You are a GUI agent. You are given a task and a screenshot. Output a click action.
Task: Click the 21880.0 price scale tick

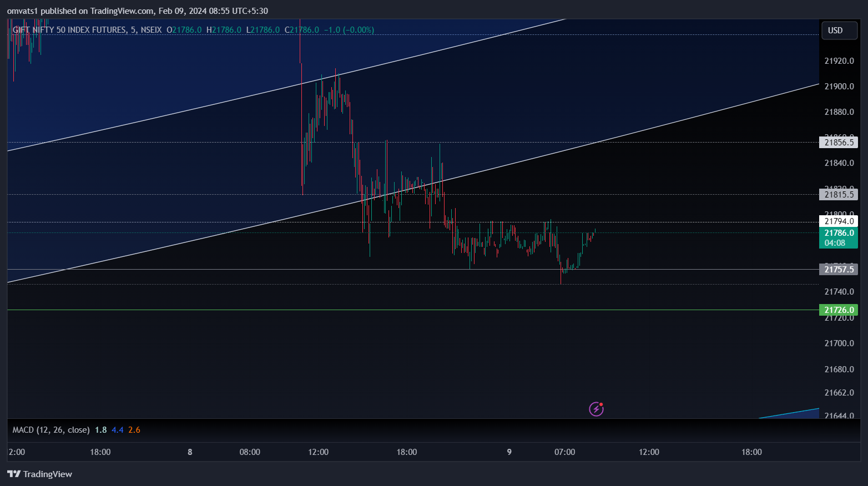[x=839, y=112]
